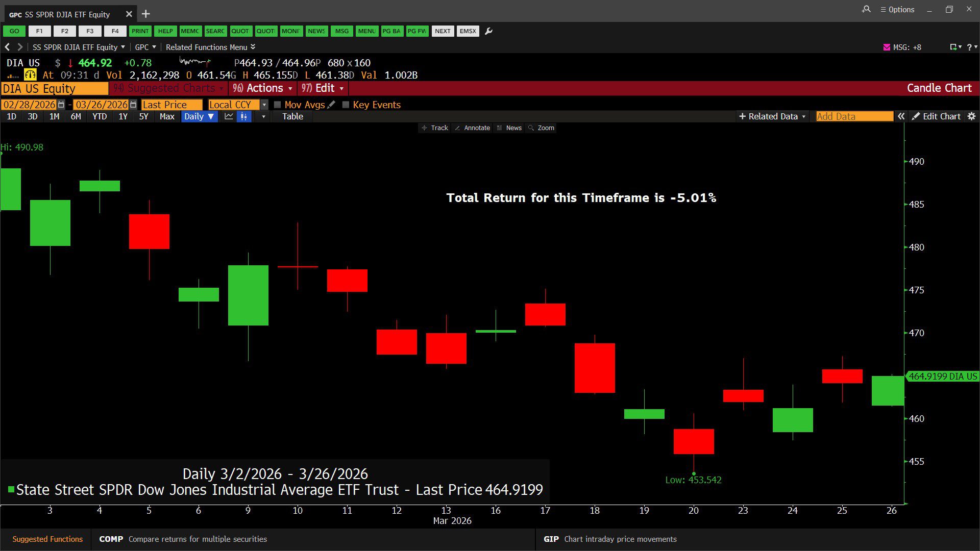The height and width of the screenshot is (551, 980).
Task: Click the add-search magnifier icon
Action: (866, 9)
